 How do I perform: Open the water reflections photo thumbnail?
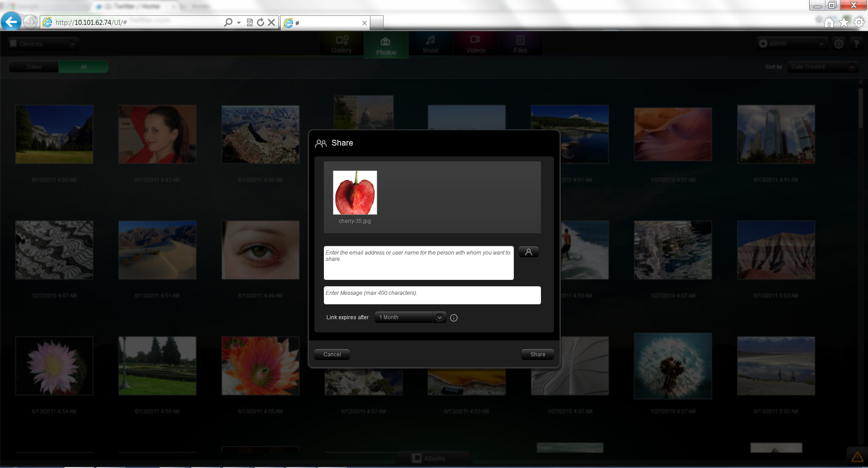[x=673, y=250]
